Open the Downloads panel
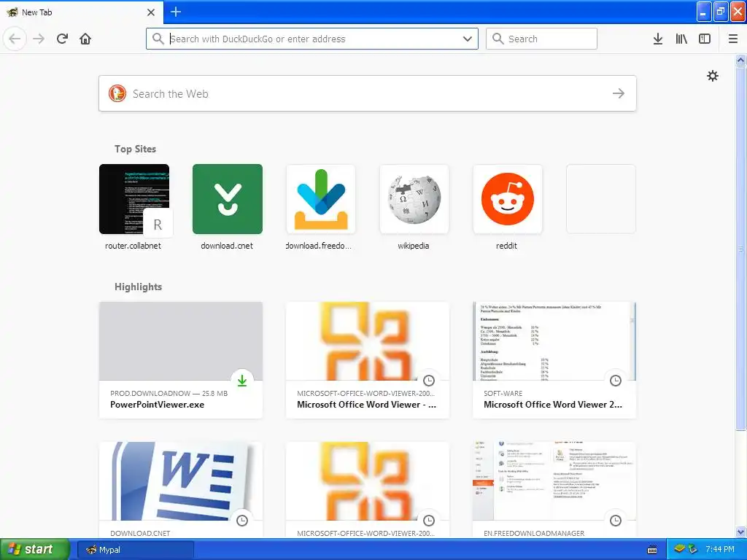The image size is (747, 560). [x=658, y=39]
